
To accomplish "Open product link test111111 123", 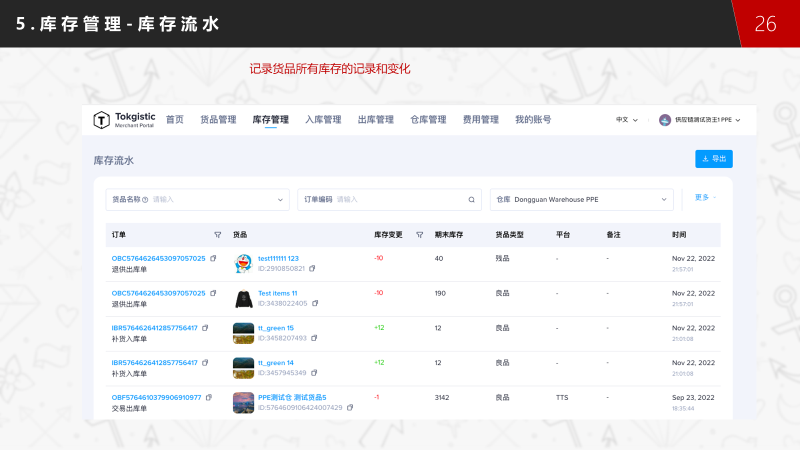I will coord(278,259).
